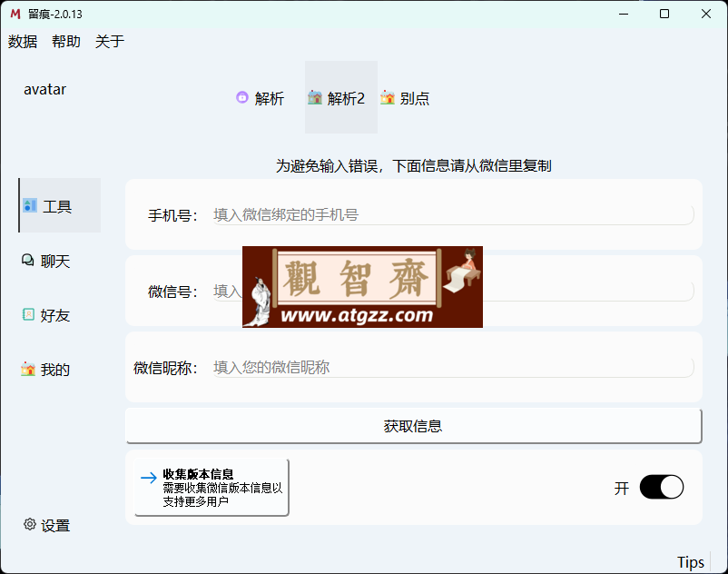Minimize the 留痕 window
Screen dimensions: 728x574
pos(624,14)
